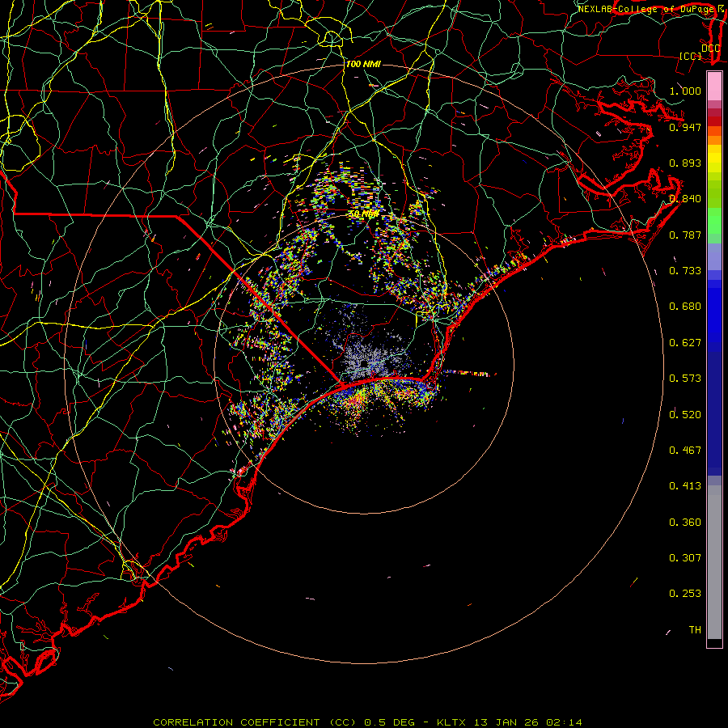Select the 0.467 scale value
Viewport: 728px width, 728px height.
click(685, 450)
